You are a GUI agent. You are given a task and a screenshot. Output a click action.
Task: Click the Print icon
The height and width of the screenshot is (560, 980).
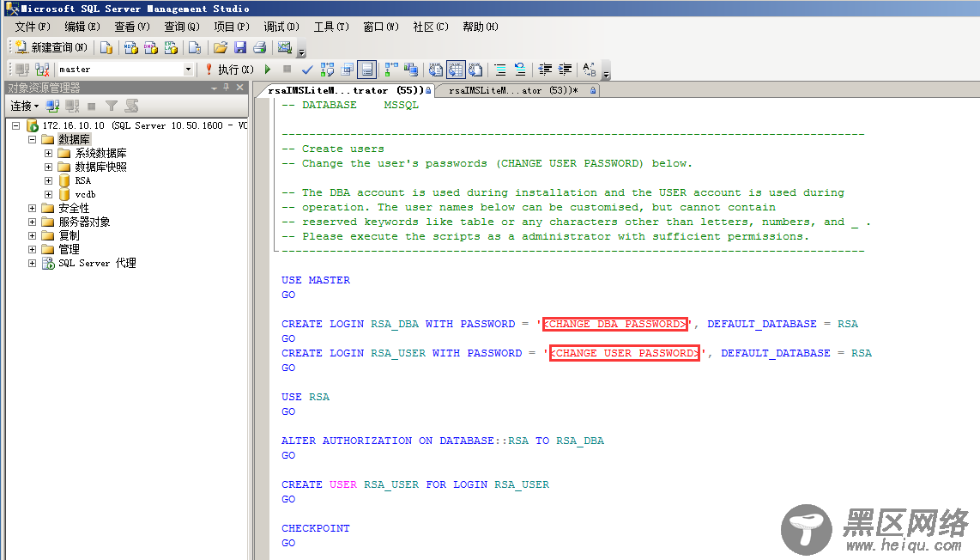pyautogui.click(x=260, y=47)
